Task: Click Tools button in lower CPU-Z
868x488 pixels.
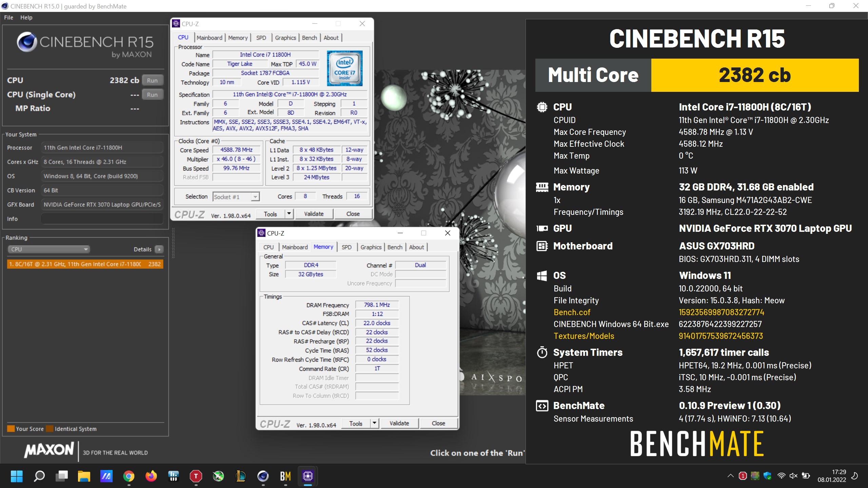Action: click(356, 424)
